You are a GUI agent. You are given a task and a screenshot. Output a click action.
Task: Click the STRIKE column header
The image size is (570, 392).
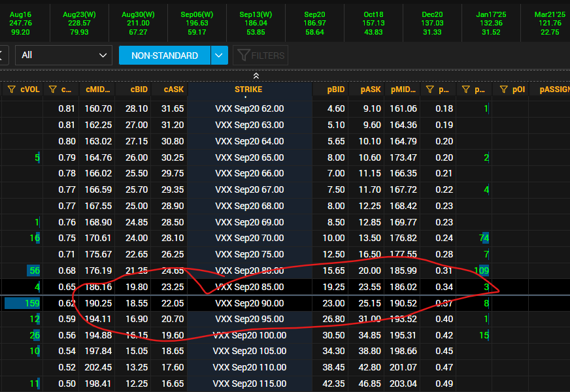(249, 90)
